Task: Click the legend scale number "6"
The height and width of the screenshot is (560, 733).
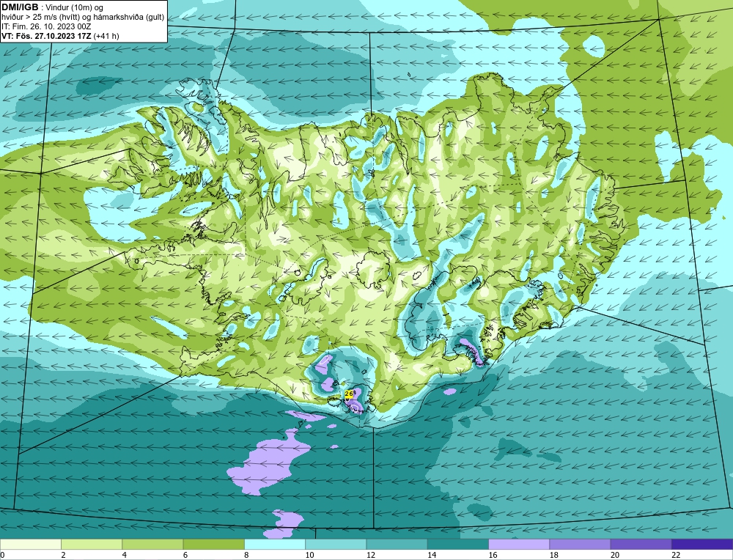Action: coord(185,555)
